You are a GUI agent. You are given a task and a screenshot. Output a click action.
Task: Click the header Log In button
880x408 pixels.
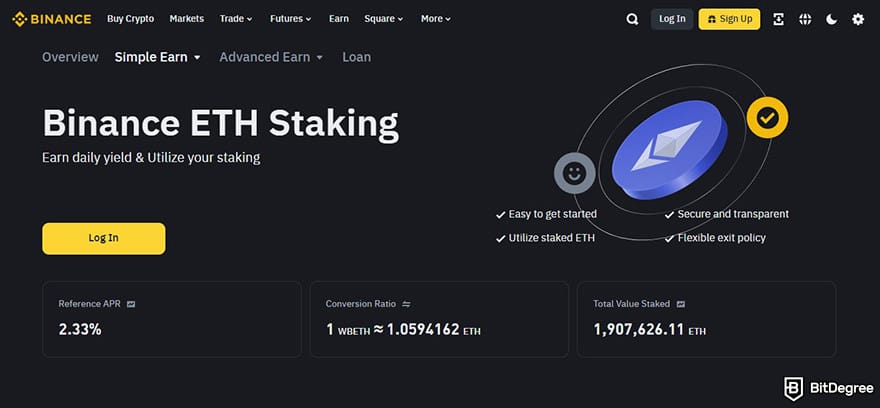(x=672, y=19)
